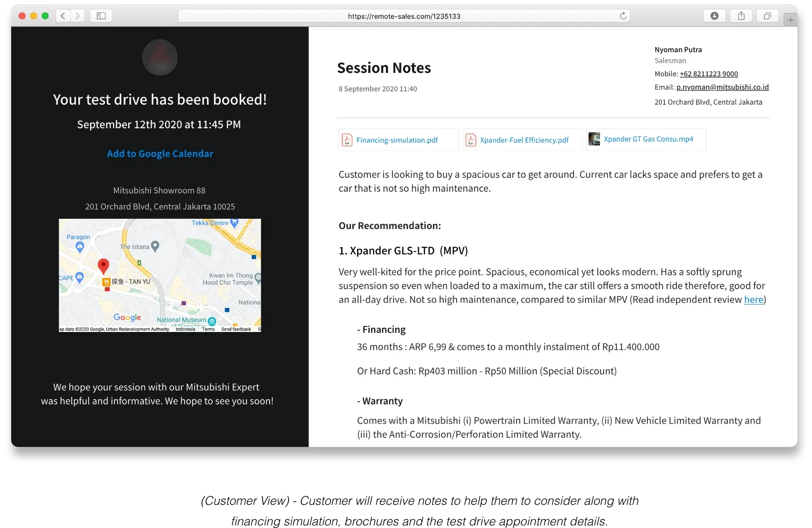The height and width of the screenshot is (528, 812).
Task: Click Send feedback on map
Action: tap(236, 329)
